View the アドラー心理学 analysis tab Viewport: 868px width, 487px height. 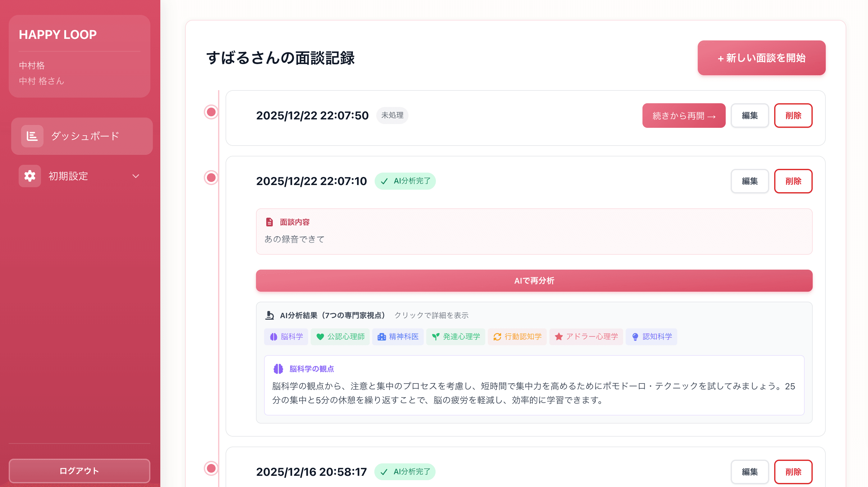click(586, 336)
